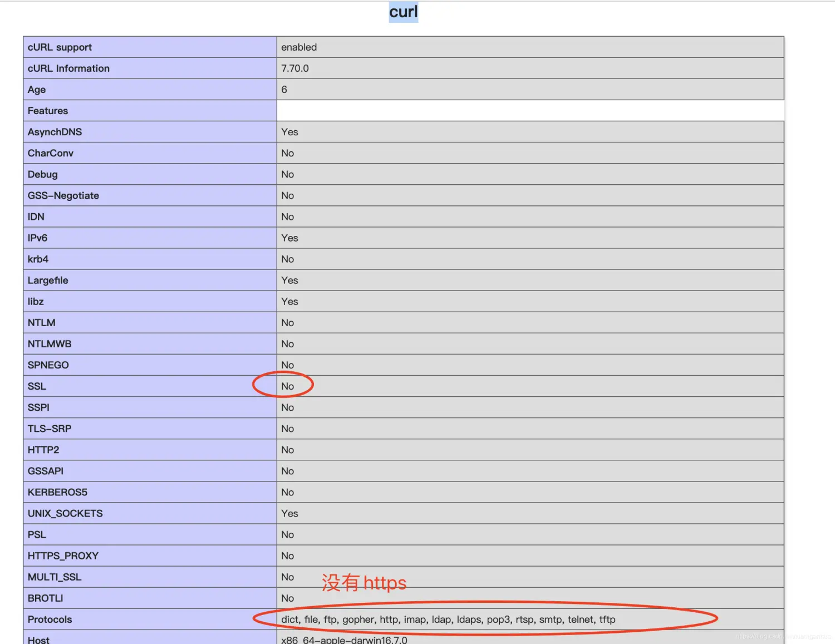Select the highlighted "curl" page title
The image size is (835, 644).
point(403,11)
